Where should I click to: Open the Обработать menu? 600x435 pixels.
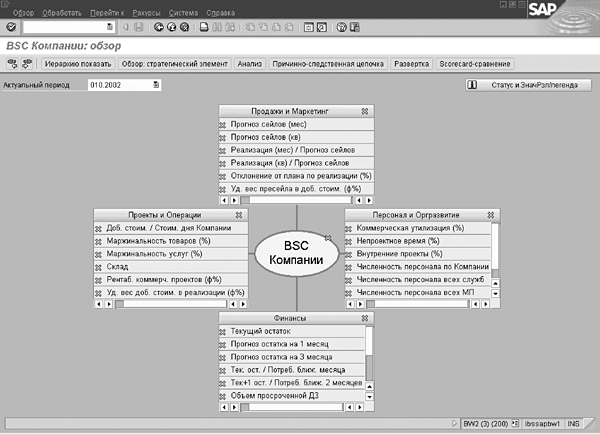tap(62, 13)
